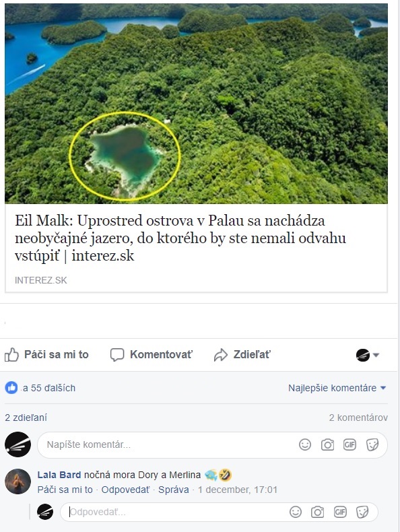Click camera icon in the reply field
Screen dimensions: 400x532
tap(318, 512)
